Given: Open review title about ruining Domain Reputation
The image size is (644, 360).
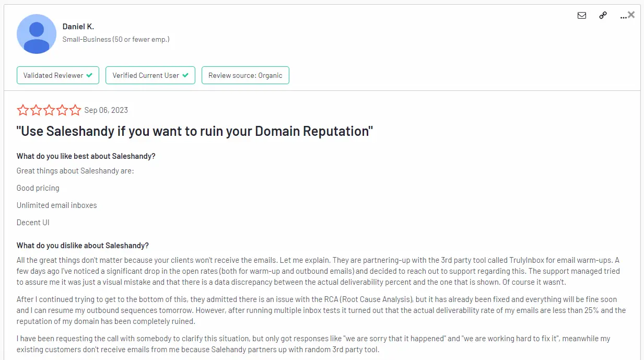Looking at the screenshot, I should (x=195, y=131).
